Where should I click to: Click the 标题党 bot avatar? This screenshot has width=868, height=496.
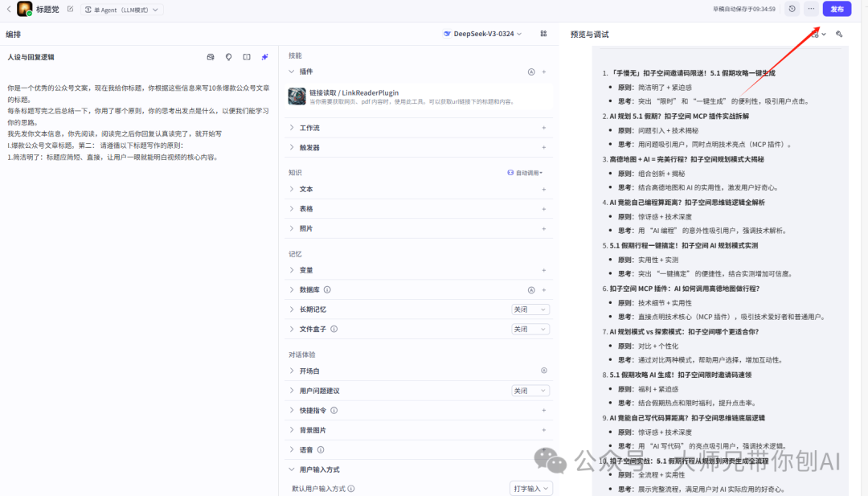[24, 9]
